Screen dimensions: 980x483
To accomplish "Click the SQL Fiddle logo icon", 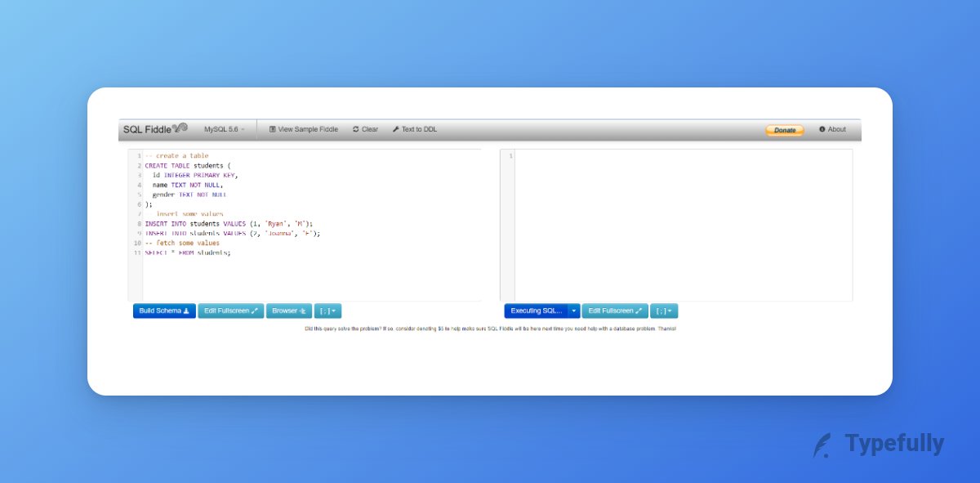I will click(x=180, y=128).
